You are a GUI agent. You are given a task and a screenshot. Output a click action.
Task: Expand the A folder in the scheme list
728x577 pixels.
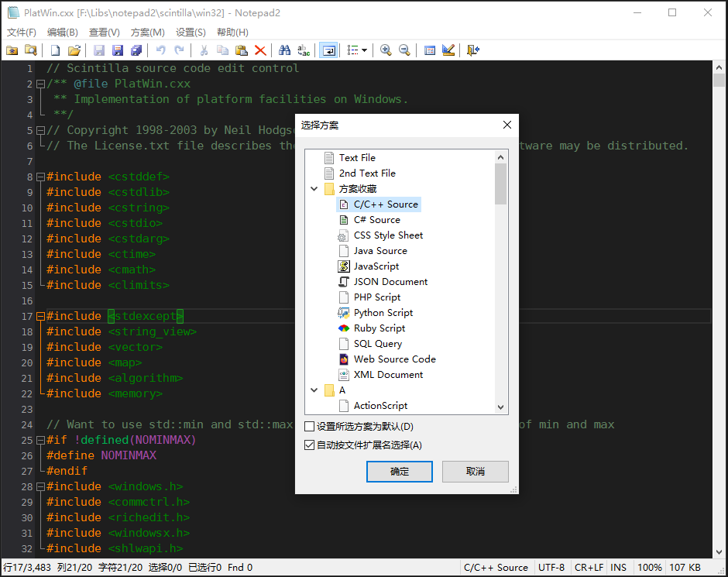point(314,390)
